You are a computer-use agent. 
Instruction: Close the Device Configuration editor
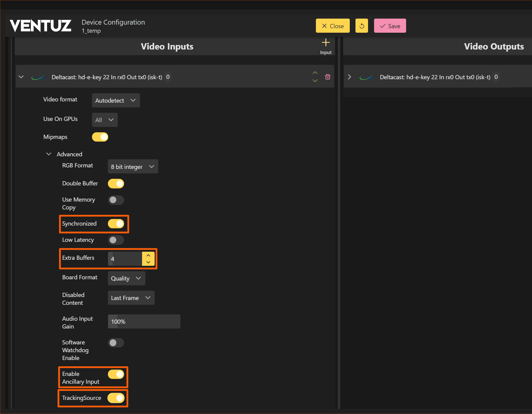point(333,26)
